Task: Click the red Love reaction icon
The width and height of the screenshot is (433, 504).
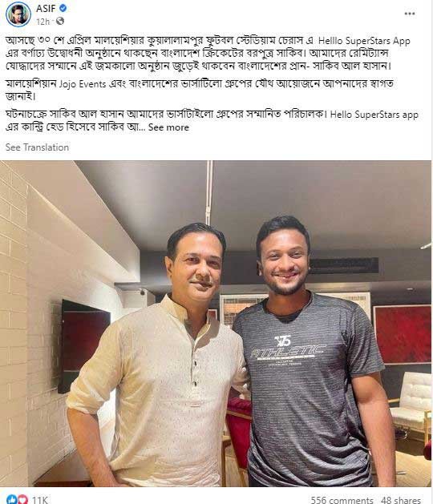Action: tap(22, 499)
